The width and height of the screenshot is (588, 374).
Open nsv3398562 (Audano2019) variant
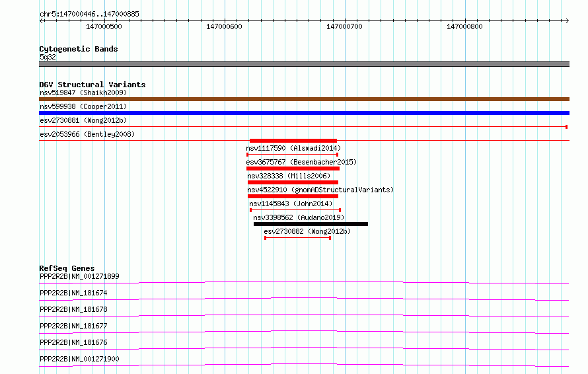pyautogui.click(x=299, y=217)
